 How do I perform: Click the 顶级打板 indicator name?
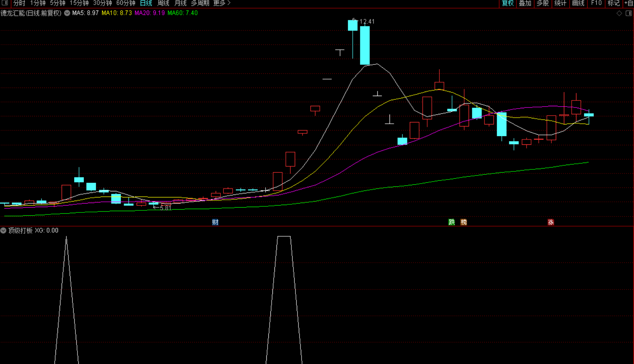(x=20, y=230)
